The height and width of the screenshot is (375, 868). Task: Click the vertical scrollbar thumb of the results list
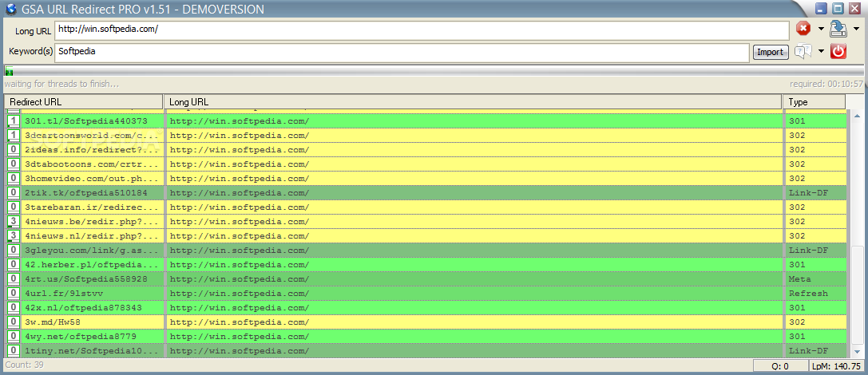tap(858, 294)
